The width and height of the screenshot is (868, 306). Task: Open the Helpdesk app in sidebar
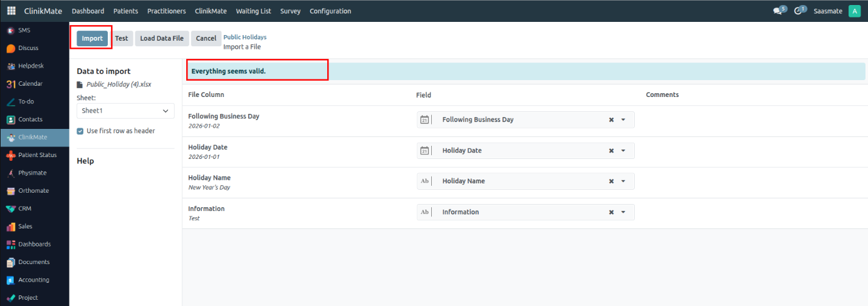29,66
